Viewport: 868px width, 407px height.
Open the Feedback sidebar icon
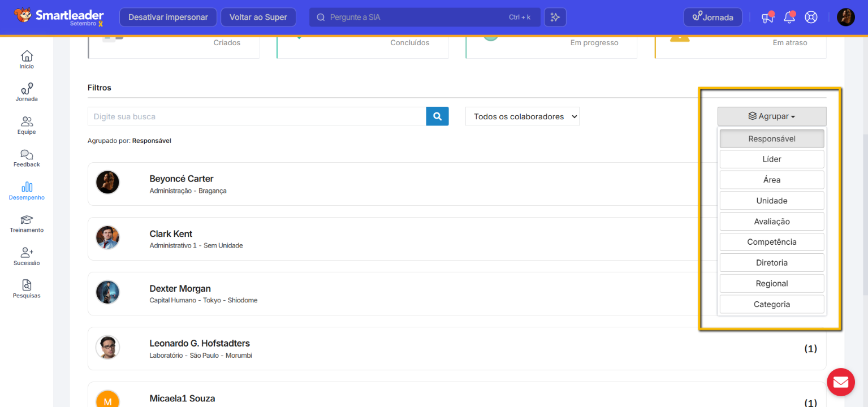click(27, 158)
